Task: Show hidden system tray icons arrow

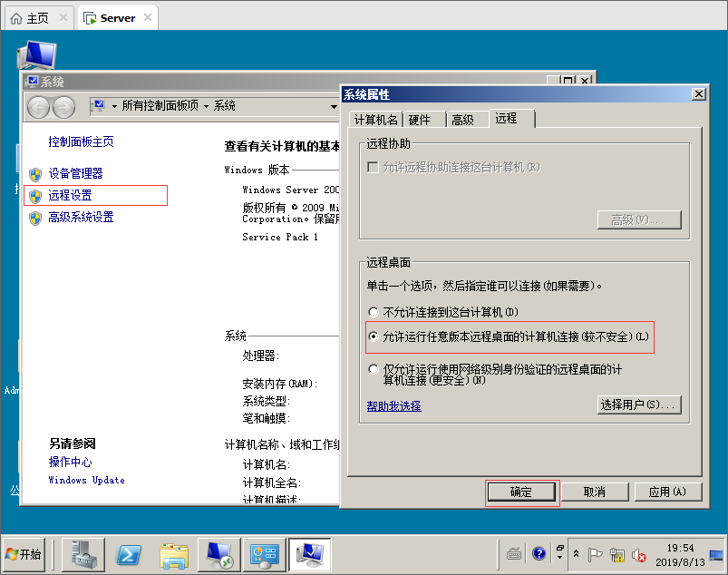Action: (575, 553)
